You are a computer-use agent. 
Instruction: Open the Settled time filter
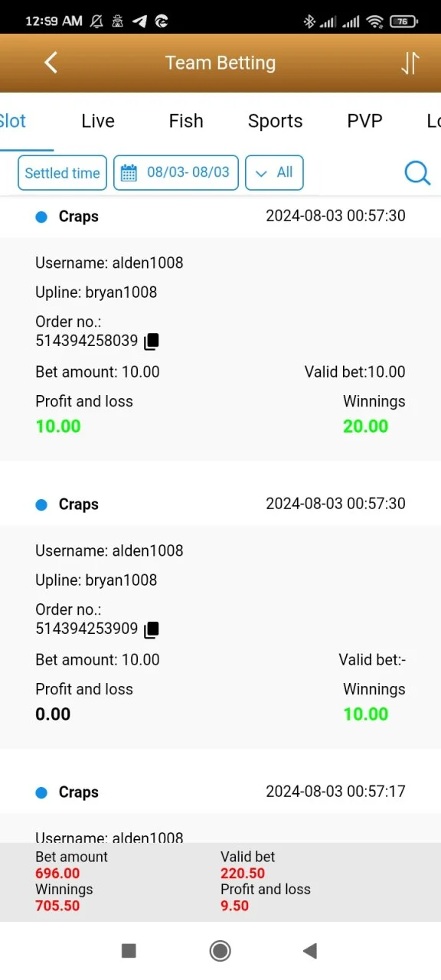(x=62, y=173)
